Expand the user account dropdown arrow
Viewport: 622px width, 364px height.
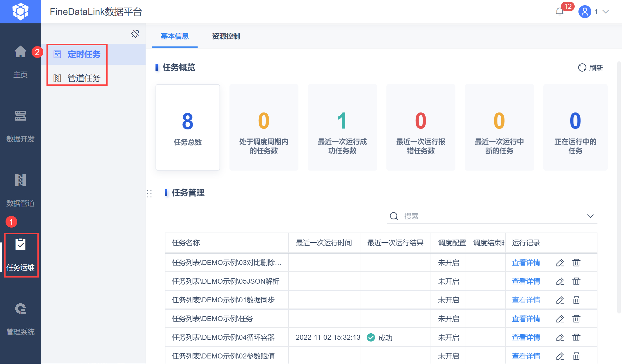(606, 12)
